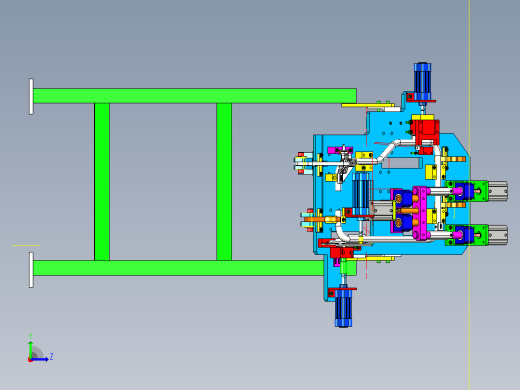This screenshot has height=390, width=520.
Task: Click the red origin dot of the axis triad
Action: coord(30,360)
